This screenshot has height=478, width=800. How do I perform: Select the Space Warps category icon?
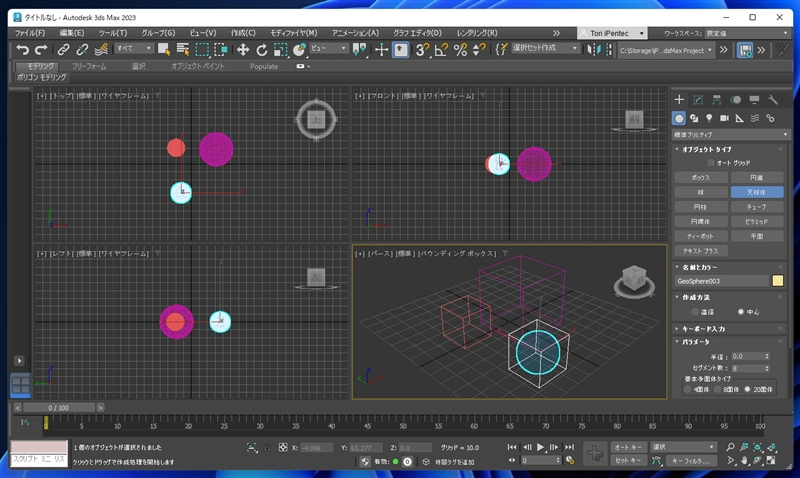pos(755,118)
